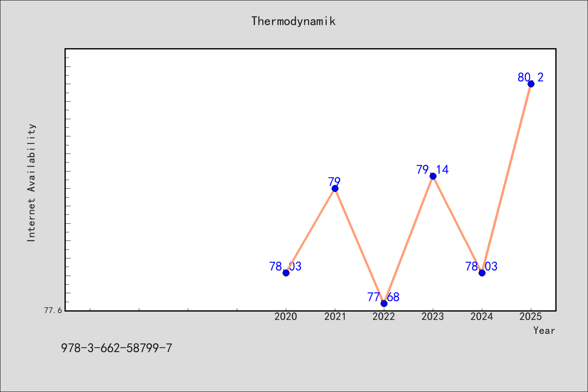The height and width of the screenshot is (392, 588).
Task: Click the ISBN text 978-3-662-58799-7
Action: [x=117, y=348]
